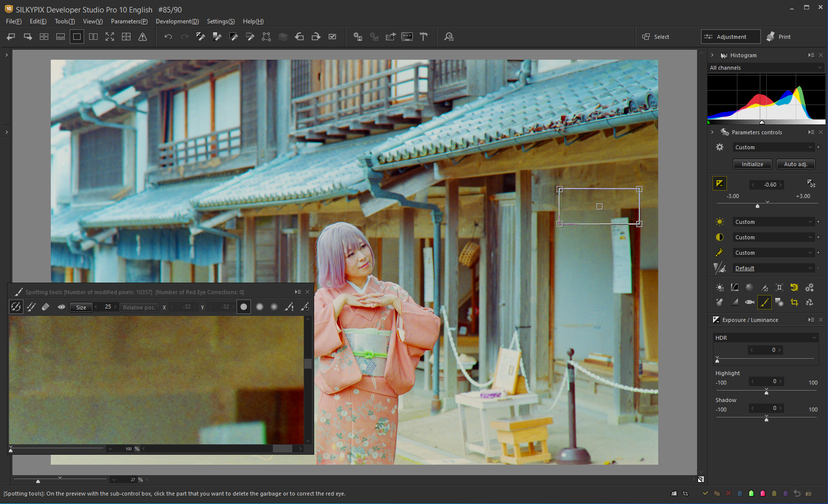Rotate image 90 degrees left

[299, 37]
